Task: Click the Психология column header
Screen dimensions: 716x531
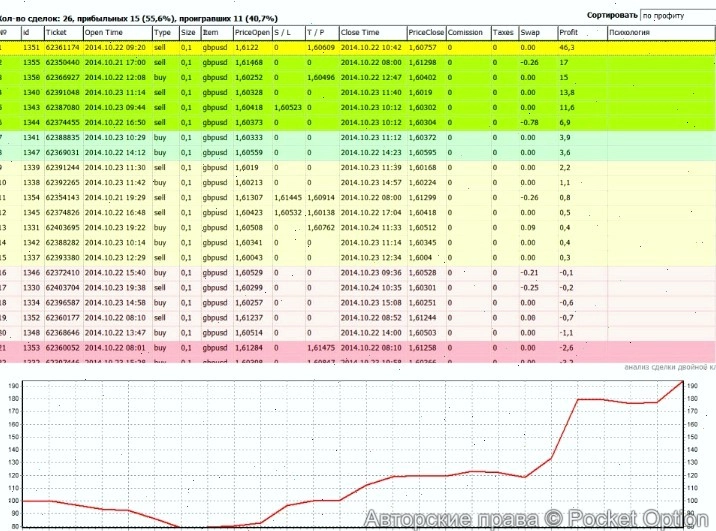Action: tap(630, 32)
